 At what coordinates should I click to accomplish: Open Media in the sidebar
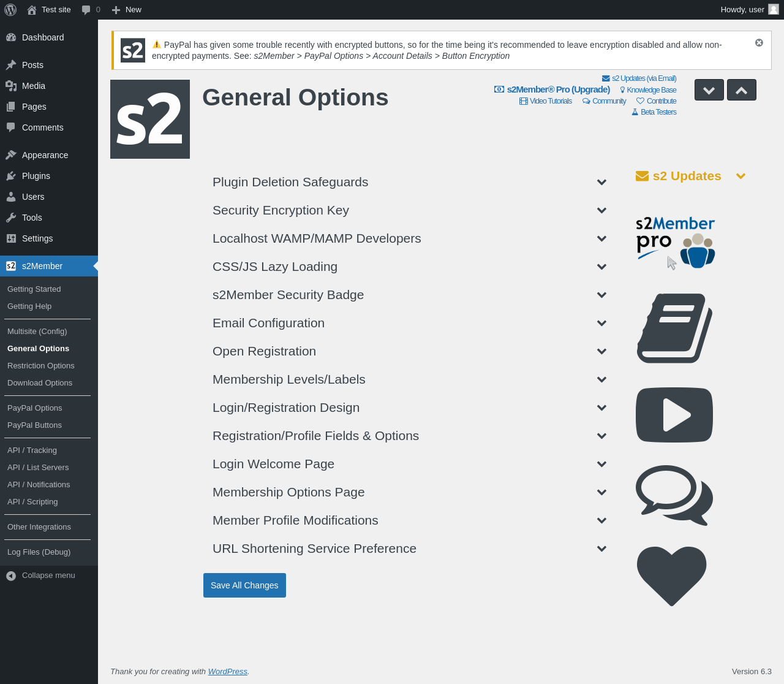pos(49,86)
